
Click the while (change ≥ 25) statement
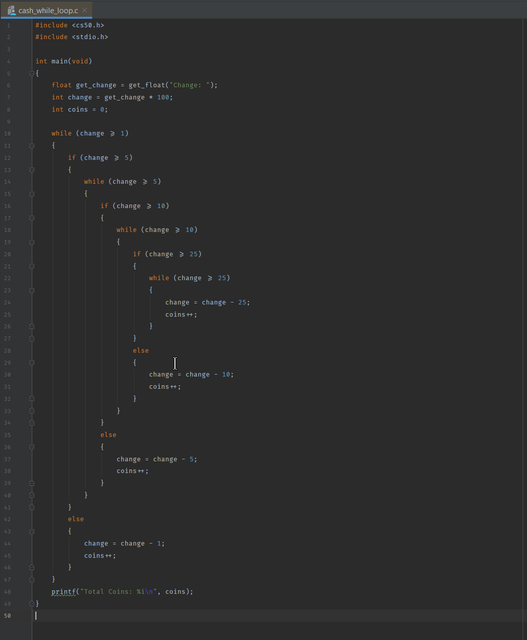pos(189,278)
